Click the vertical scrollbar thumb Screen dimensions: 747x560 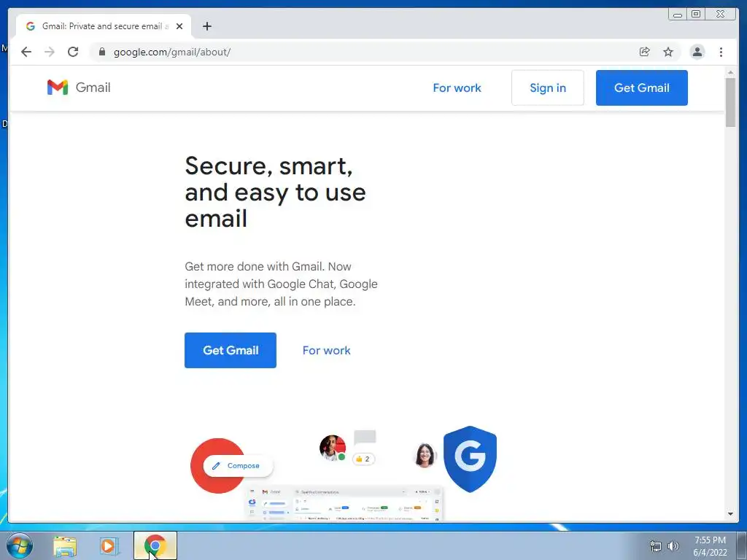730,102
